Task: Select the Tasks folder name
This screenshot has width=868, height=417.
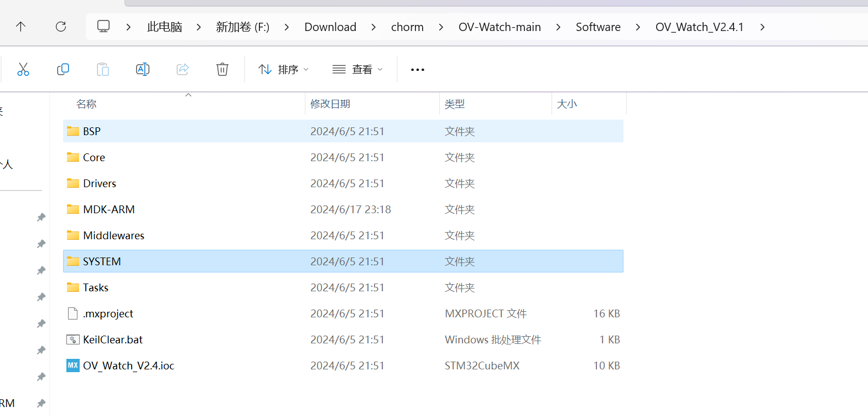Action: pyautogui.click(x=96, y=287)
